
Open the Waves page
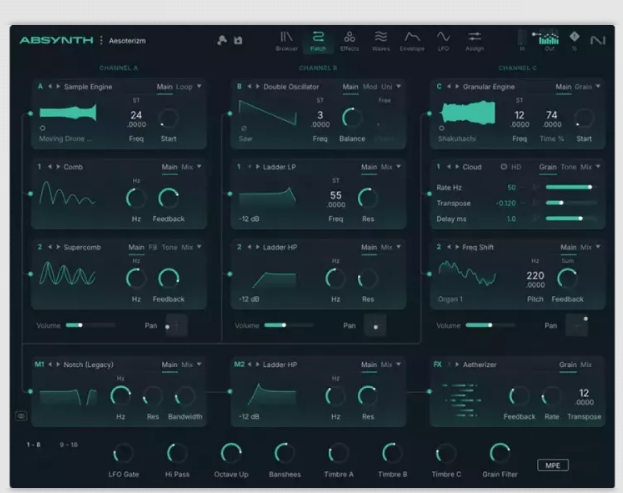(x=381, y=41)
